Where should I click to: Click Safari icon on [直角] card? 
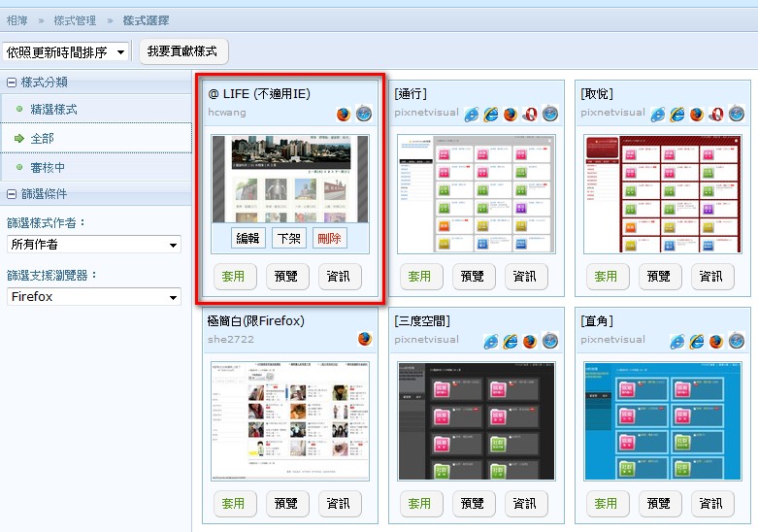coord(737,341)
